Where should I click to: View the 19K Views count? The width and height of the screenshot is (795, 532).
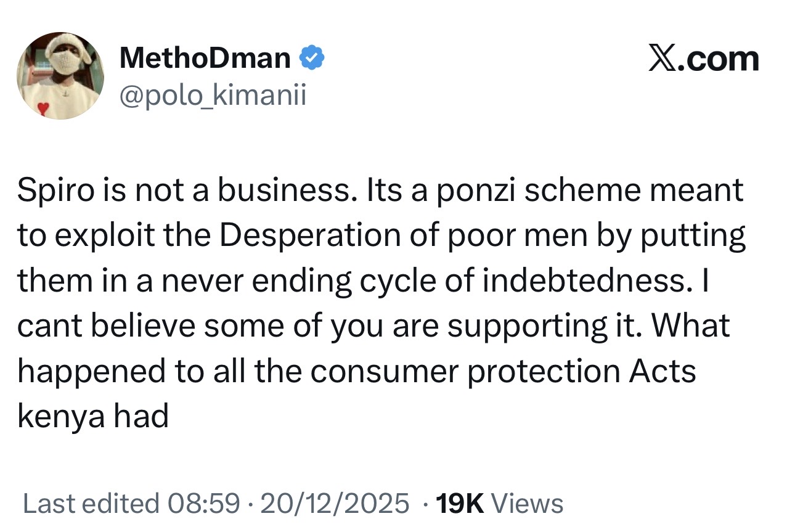tap(499, 503)
